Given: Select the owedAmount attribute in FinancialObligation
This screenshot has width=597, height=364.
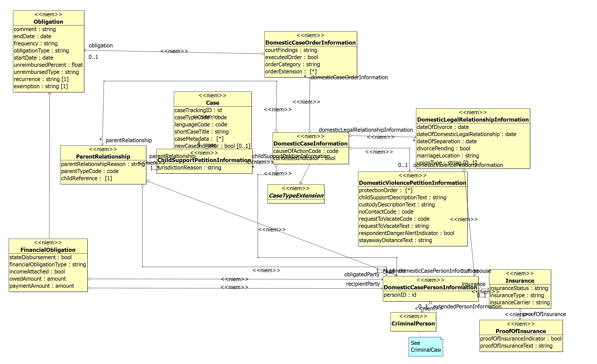Looking at the screenshot, I should [38, 279].
